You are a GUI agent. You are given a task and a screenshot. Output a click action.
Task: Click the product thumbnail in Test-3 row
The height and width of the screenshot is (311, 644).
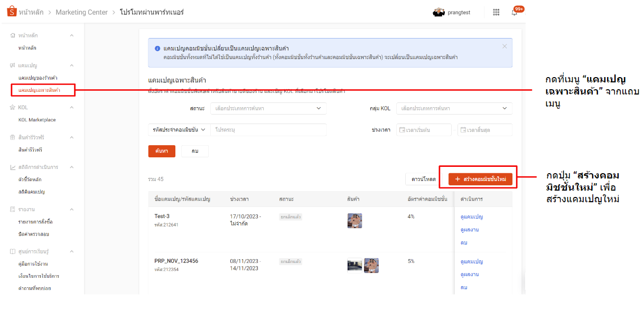[x=354, y=221]
